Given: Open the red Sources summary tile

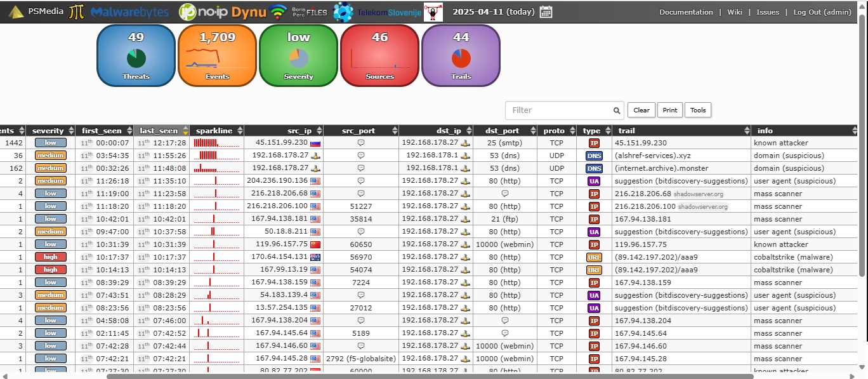Looking at the screenshot, I should tap(379, 56).
